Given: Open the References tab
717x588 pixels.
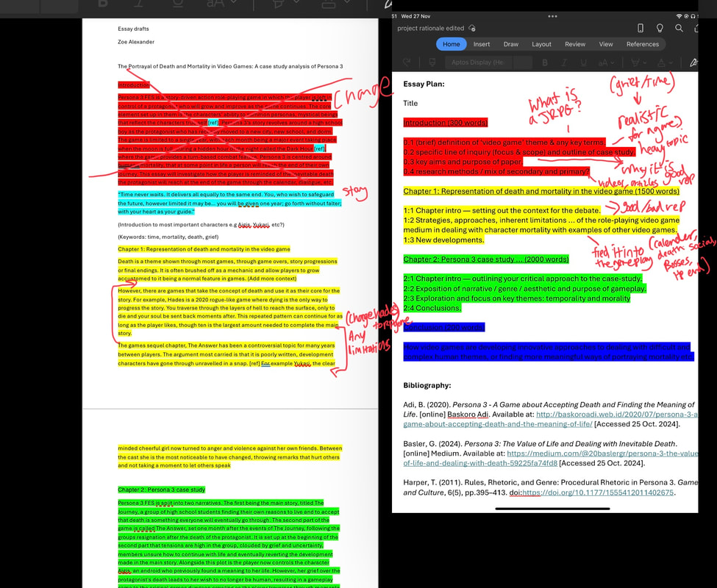Looking at the screenshot, I should (x=642, y=44).
